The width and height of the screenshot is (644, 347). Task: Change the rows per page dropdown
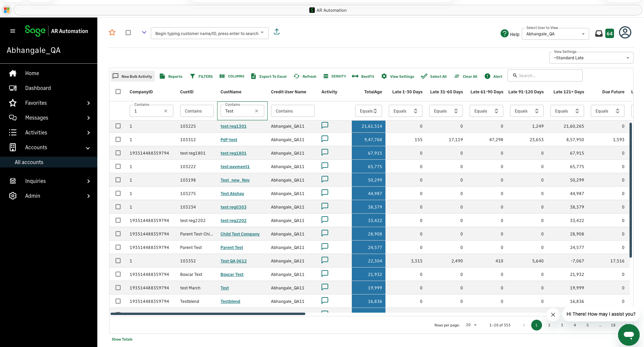tap(471, 325)
